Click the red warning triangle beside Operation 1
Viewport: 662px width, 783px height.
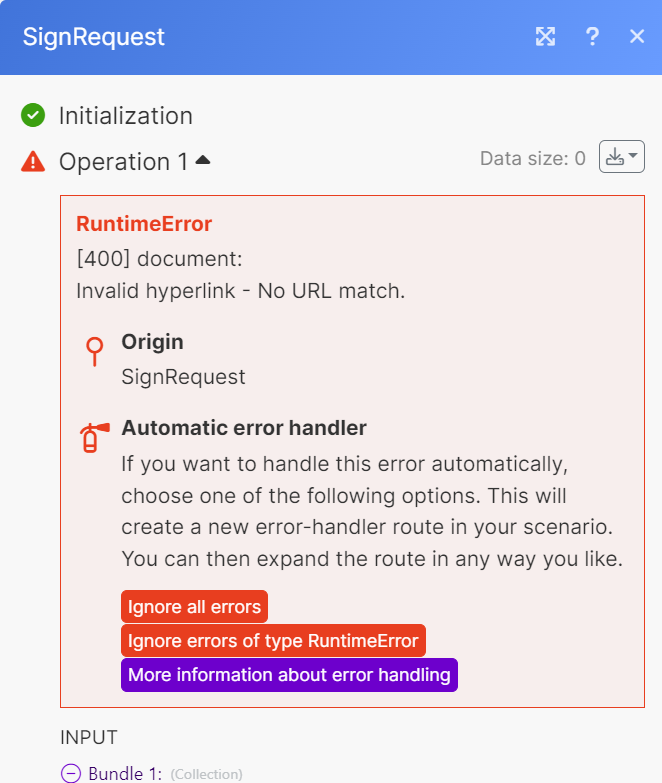(33, 161)
